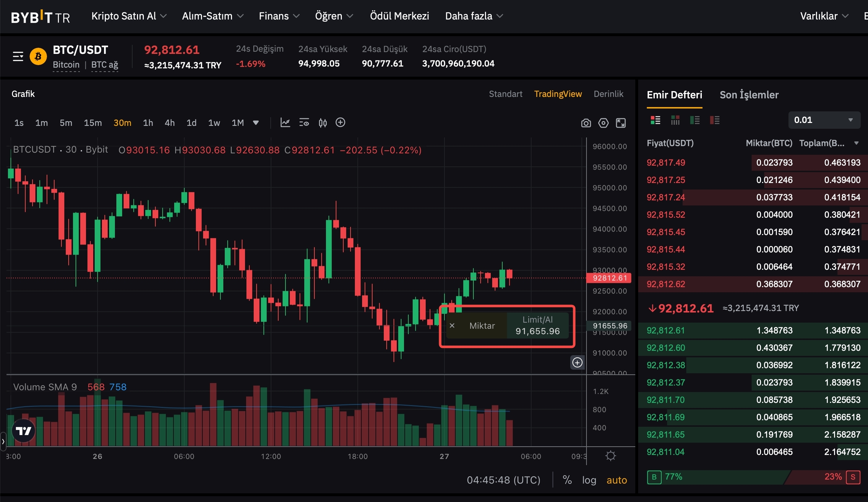The height and width of the screenshot is (502, 868).
Task: Take a chart screenshot with camera icon
Action: [586, 123]
